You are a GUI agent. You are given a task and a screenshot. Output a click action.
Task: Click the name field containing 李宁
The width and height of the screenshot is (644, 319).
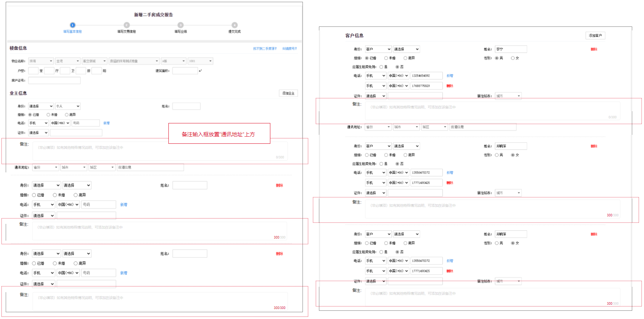(x=511, y=49)
